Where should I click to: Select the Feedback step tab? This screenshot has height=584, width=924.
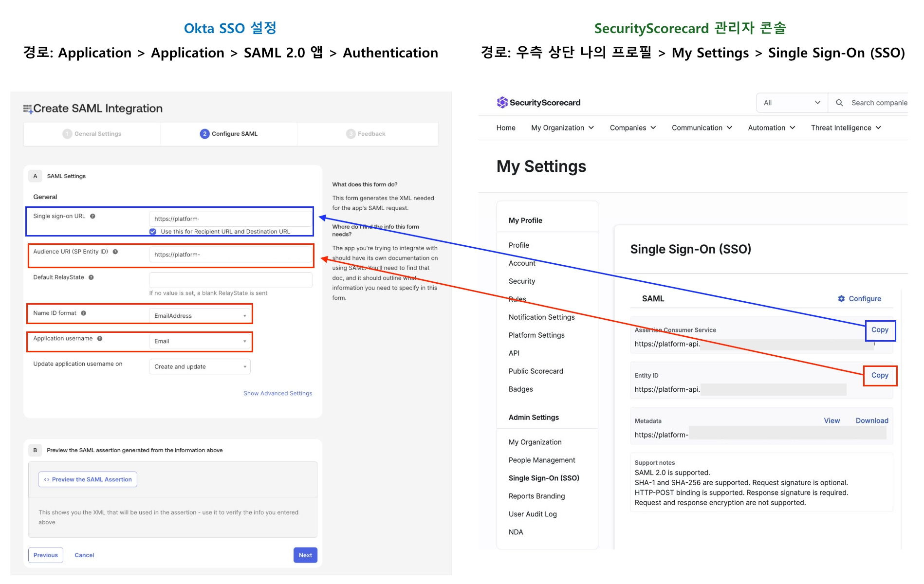(368, 134)
